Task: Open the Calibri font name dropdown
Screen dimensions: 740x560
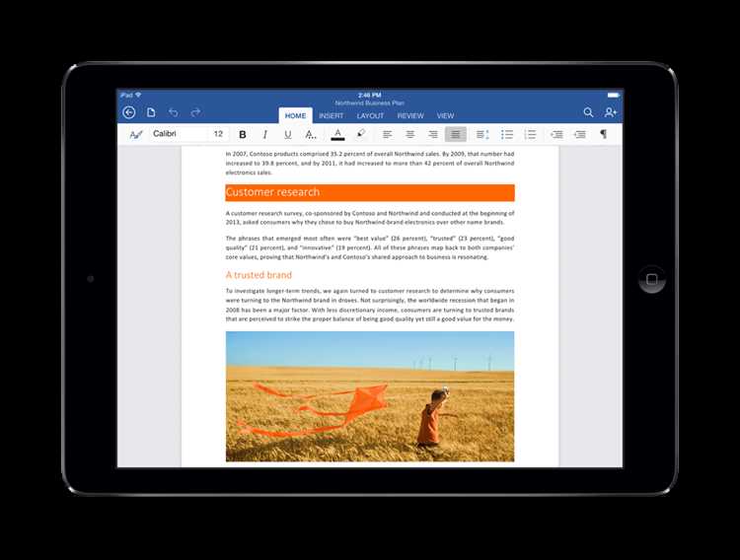Action: pyautogui.click(x=179, y=134)
